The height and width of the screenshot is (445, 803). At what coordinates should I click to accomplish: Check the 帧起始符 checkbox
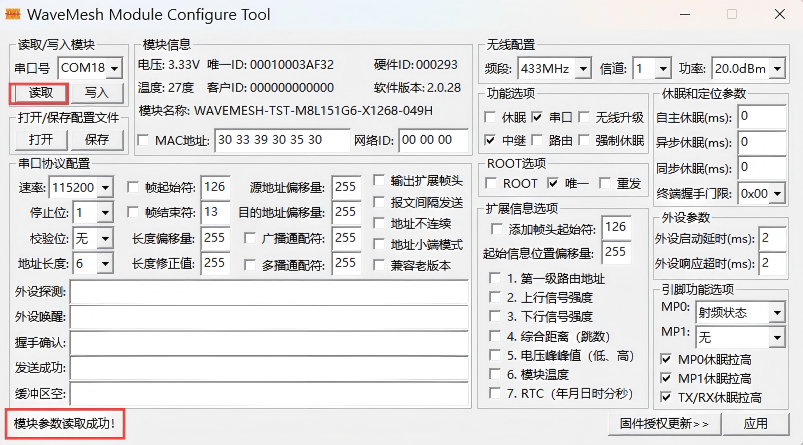click(x=133, y=187)
